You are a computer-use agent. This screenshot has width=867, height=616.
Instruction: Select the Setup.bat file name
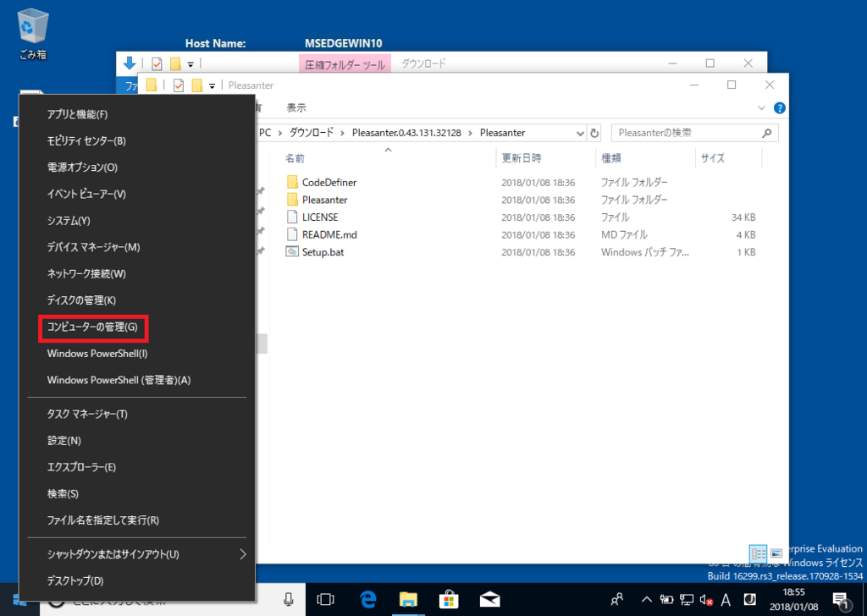323,252
